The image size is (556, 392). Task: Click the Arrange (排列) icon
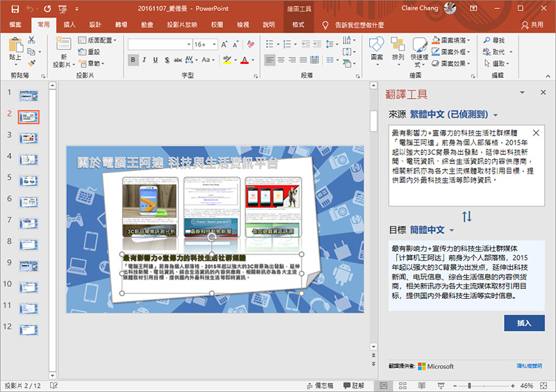[398, 44]
